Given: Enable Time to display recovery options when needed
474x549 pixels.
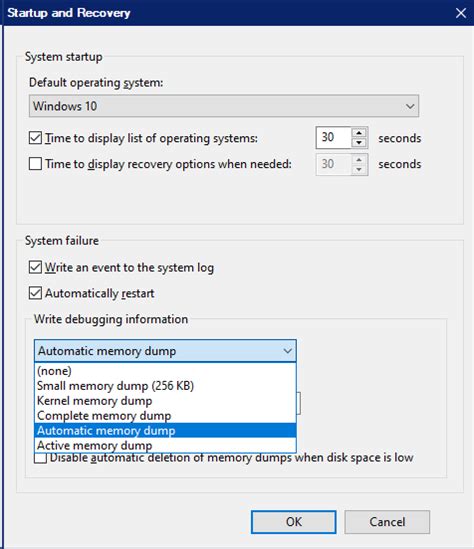Looking at the screenshot, I should [35, 164].
